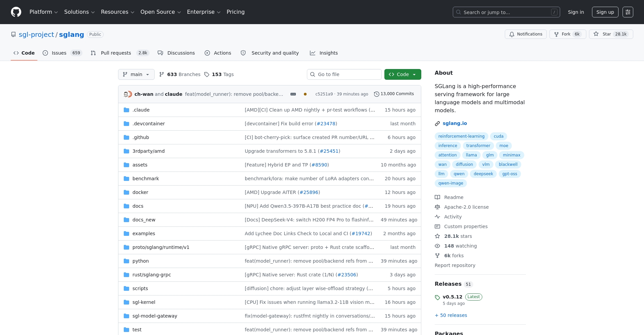Click the Sign up button
The width and height of the screenshot is (644, 335).
[605, 12]
